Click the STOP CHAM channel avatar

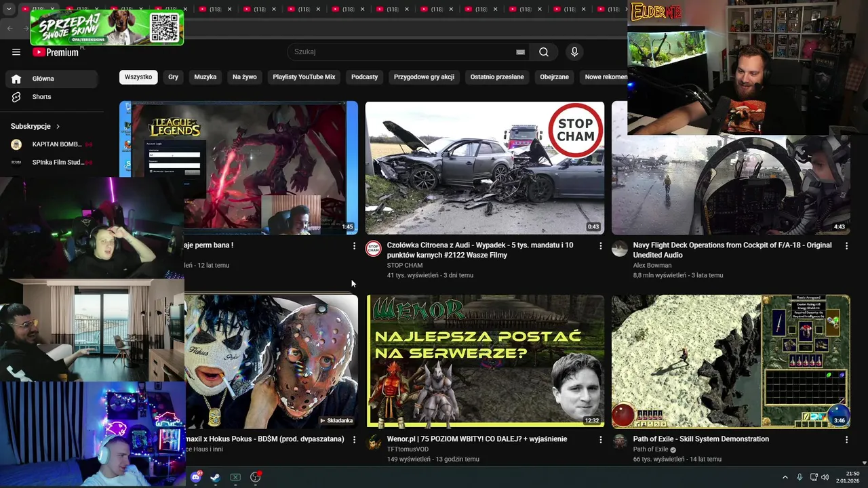tap(374, 249)
